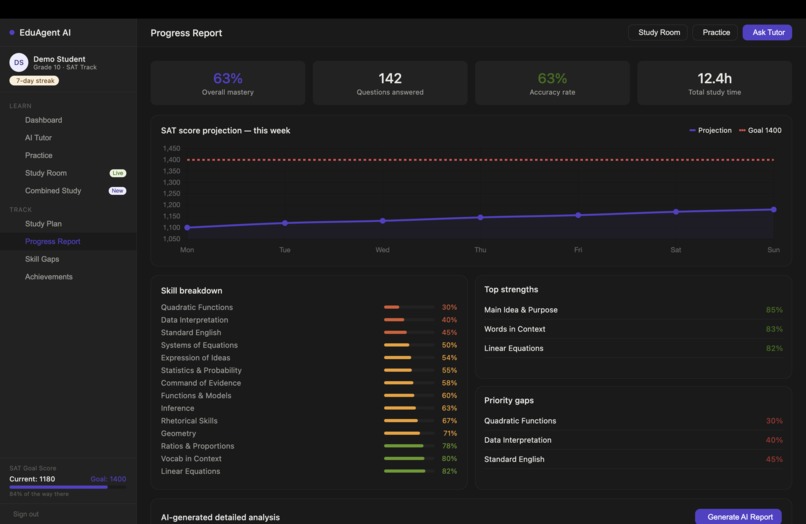Screen dimensions: 806x524
Task: Click the SAT goal score progress bar
Action: click(x=67, y=487)
